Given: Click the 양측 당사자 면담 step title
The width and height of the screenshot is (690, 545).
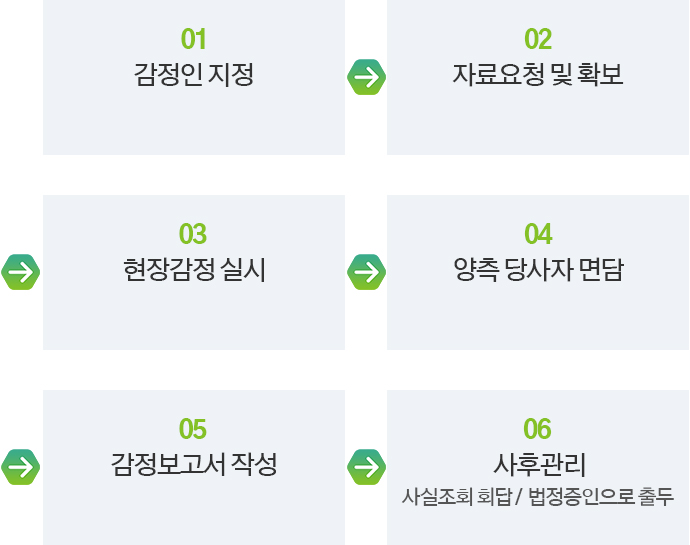Looking at the screenshot, I should pyautogui.click(x=538, y=269).
